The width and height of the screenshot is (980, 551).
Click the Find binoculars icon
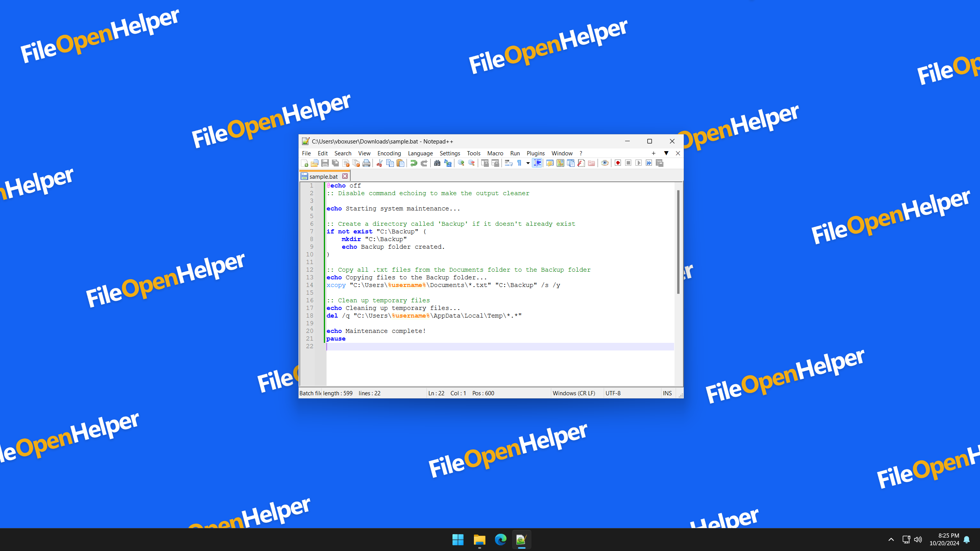tap(437, 163)
